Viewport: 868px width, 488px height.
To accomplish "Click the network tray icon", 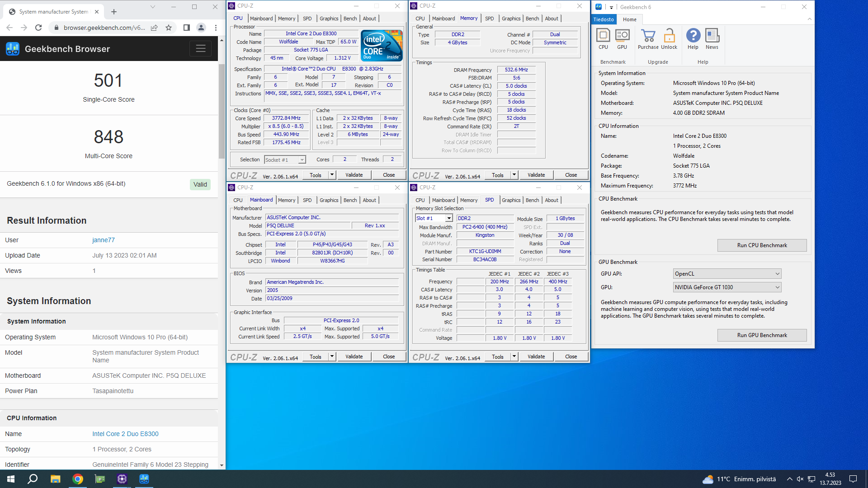I will (811, 479).
